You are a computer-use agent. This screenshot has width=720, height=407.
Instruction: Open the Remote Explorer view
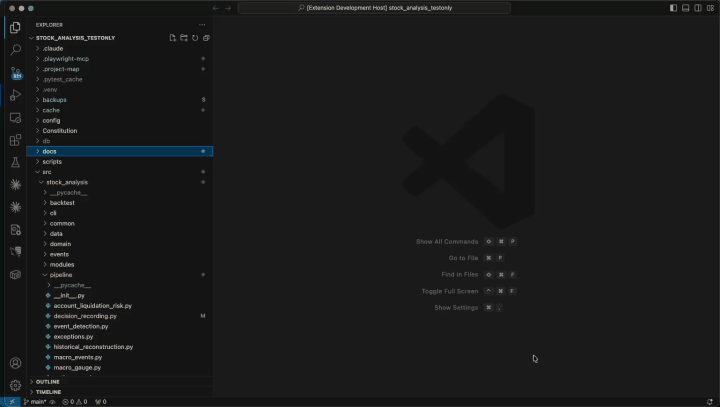(x=15, y=118)
